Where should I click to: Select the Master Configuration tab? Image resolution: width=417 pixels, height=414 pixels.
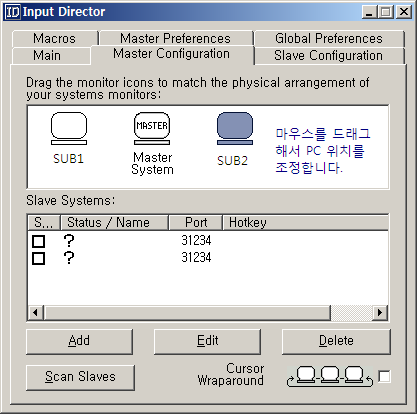pos(172,54)
